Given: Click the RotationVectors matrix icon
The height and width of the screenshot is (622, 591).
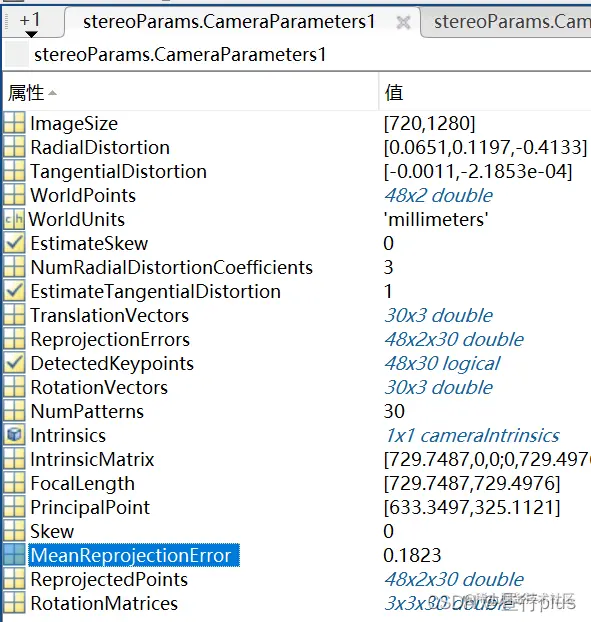Looking at the screenshot, I should point(14,387).
